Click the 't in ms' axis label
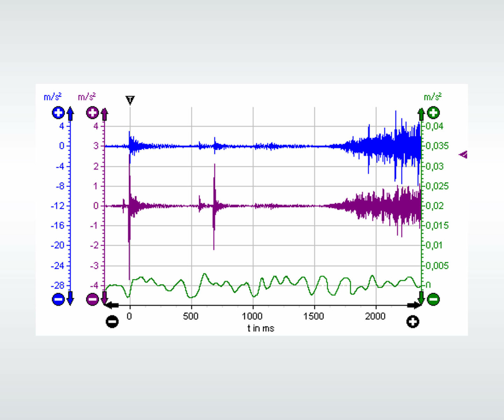 [x=261, y=328]
